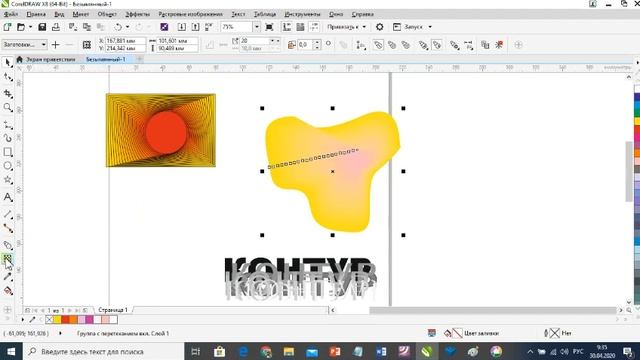Click the No color X swatch

49,320
